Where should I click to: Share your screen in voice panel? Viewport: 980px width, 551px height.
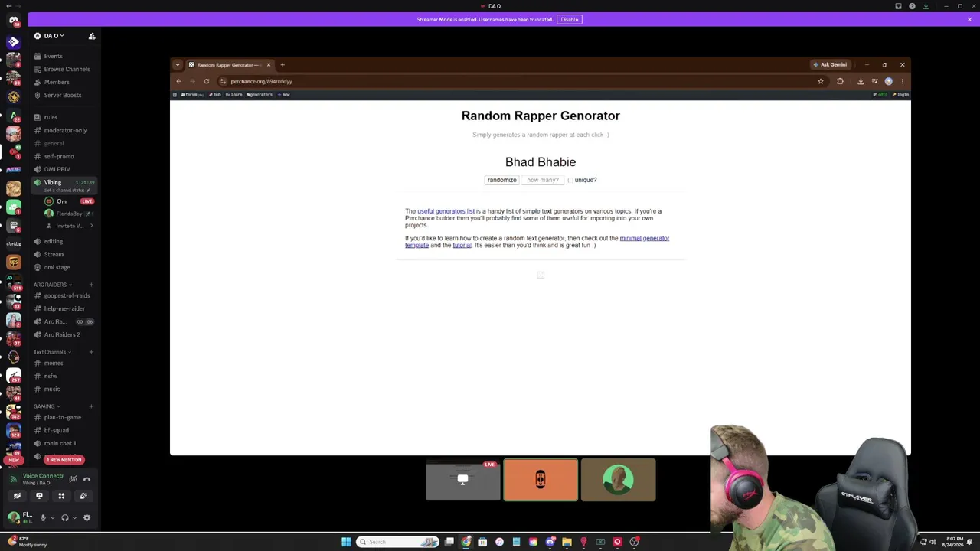coord(39,496)
